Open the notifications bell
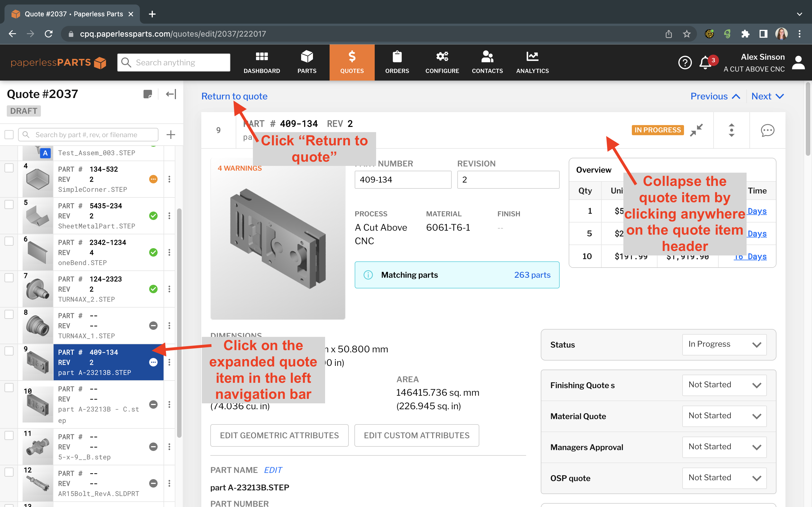 705,63
